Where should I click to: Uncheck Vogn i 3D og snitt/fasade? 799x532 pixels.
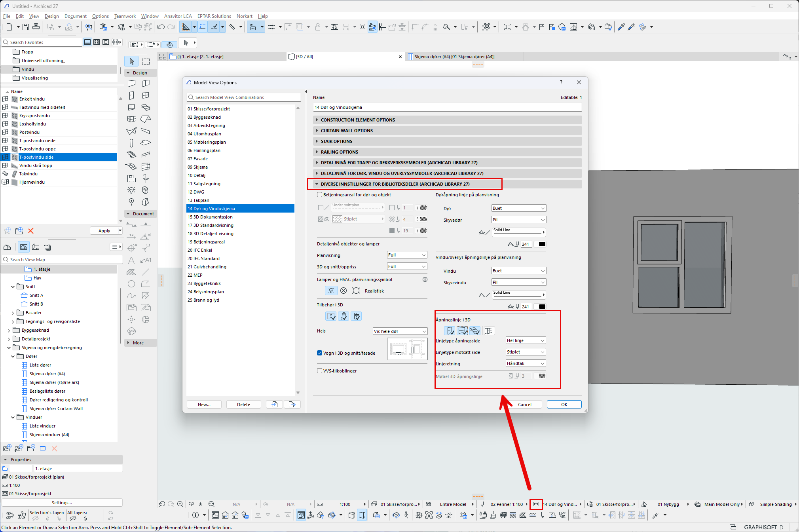tap(319, 353)
